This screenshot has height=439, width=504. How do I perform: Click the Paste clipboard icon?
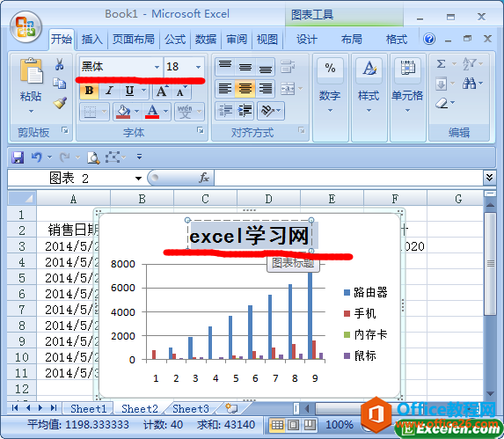[x=31, y=71]
